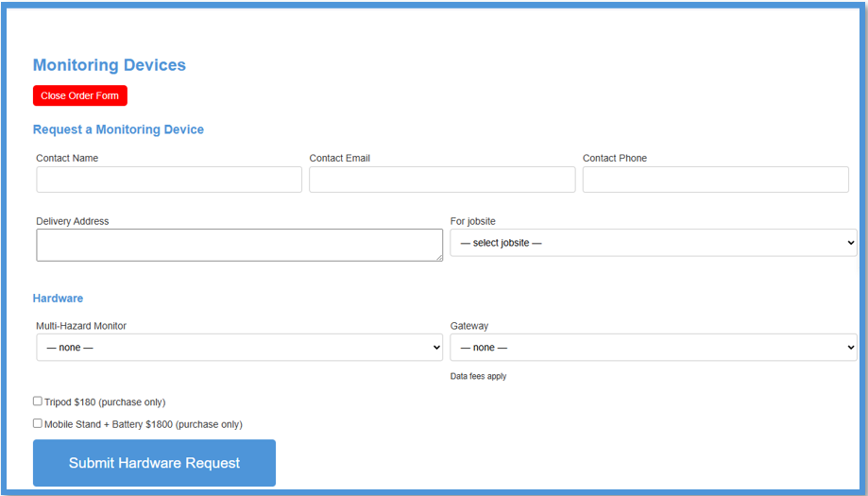Submit the hardware request
868x496 pixels.
(155, 463)
